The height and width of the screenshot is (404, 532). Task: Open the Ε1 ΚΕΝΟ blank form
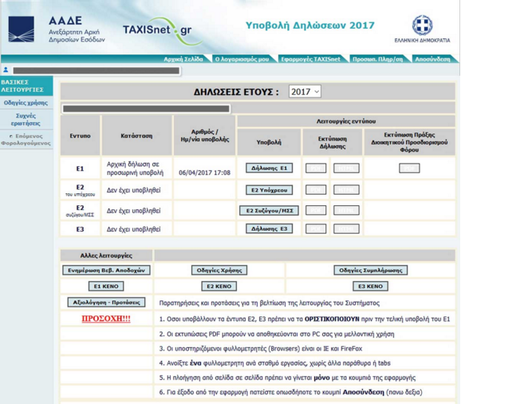[106, 286]
